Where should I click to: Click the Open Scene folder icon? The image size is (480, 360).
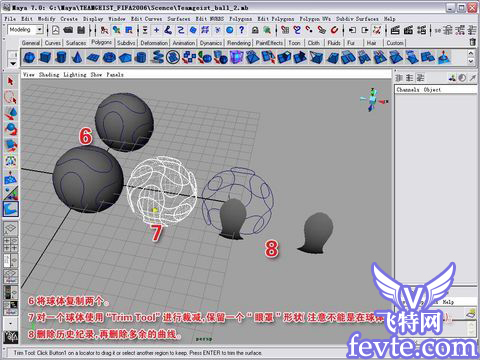click(68, 30)
